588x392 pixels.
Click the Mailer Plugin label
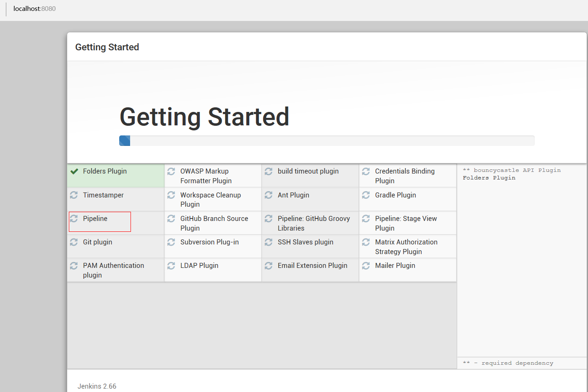click(395, 265)
